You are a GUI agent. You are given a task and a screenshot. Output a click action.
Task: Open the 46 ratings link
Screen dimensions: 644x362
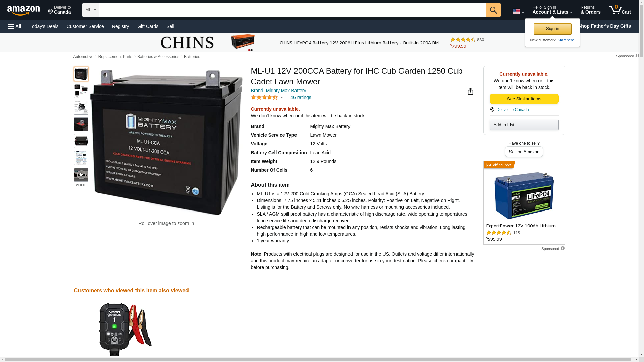pyautogui.click(x=301, y=97)
